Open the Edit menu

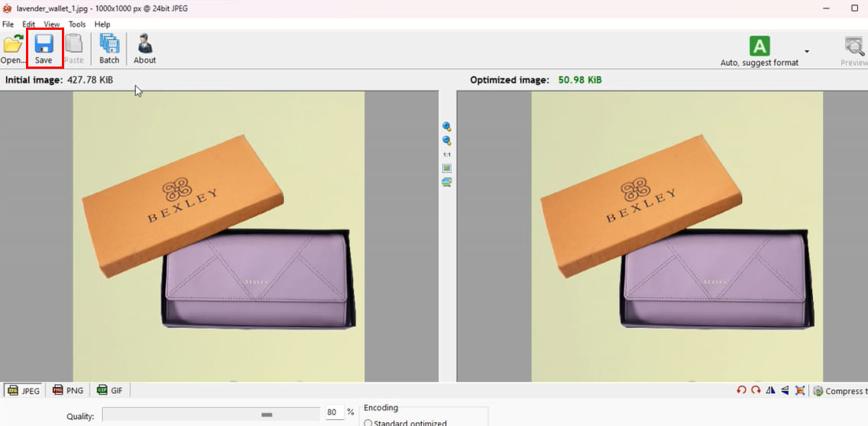point(29,24)
